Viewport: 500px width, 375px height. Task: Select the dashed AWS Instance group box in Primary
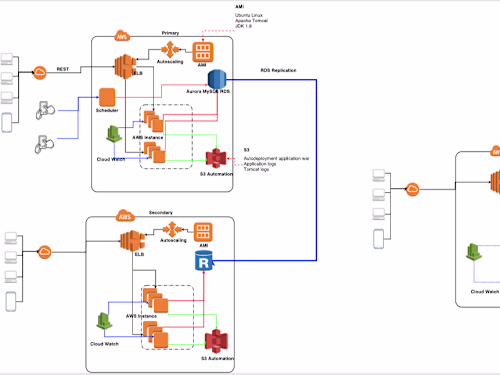pos(166,137)
